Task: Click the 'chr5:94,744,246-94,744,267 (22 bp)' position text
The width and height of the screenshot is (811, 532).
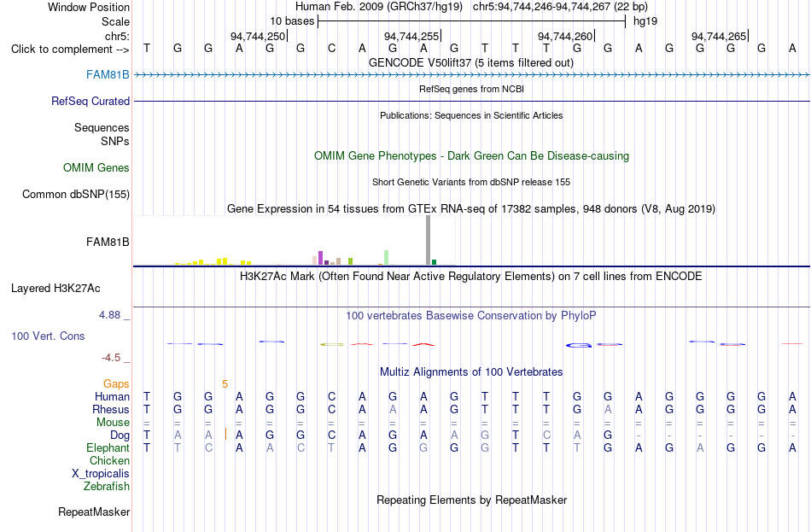Action: [x=560, y=7]
